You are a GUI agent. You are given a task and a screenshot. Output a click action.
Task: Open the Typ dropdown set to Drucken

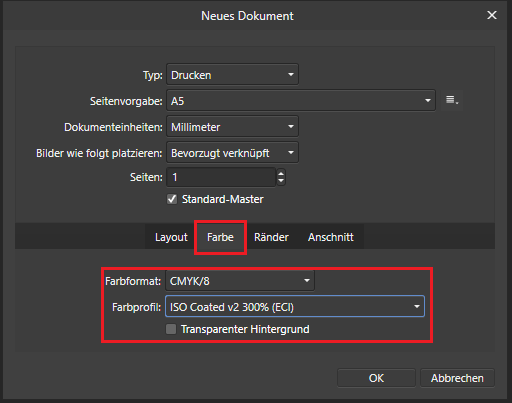coord(232,75)
